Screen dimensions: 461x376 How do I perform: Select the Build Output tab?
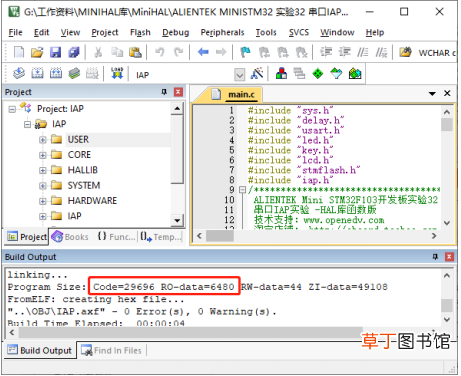pos(40,350)
